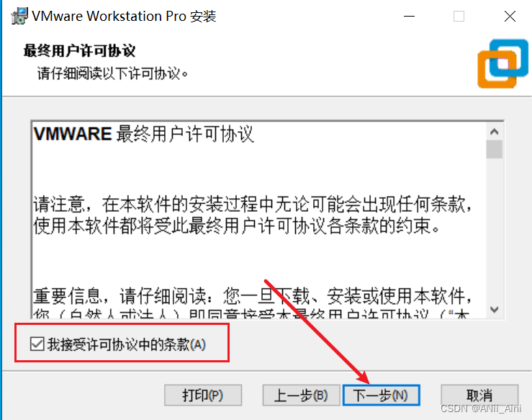Click the empty scrollbar track below the thumb
Screen dimensions: 532x420
(495, 231)
